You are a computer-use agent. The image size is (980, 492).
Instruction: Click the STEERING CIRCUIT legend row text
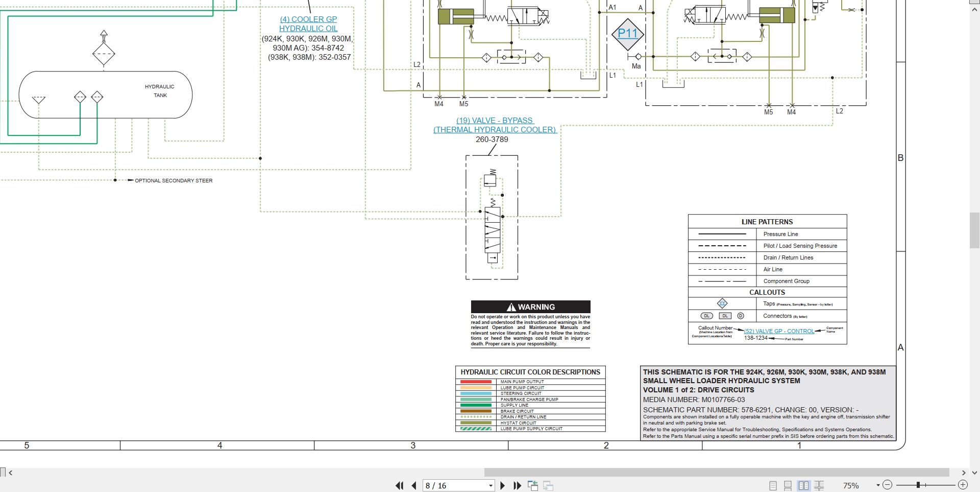point(521,393)
